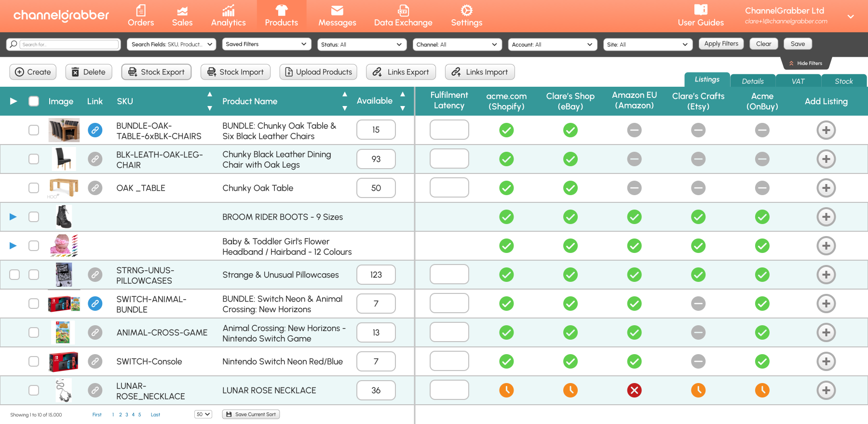868x424 pixels.
Task: Open the page size 50 dropdown
Action: click(203, 414)
